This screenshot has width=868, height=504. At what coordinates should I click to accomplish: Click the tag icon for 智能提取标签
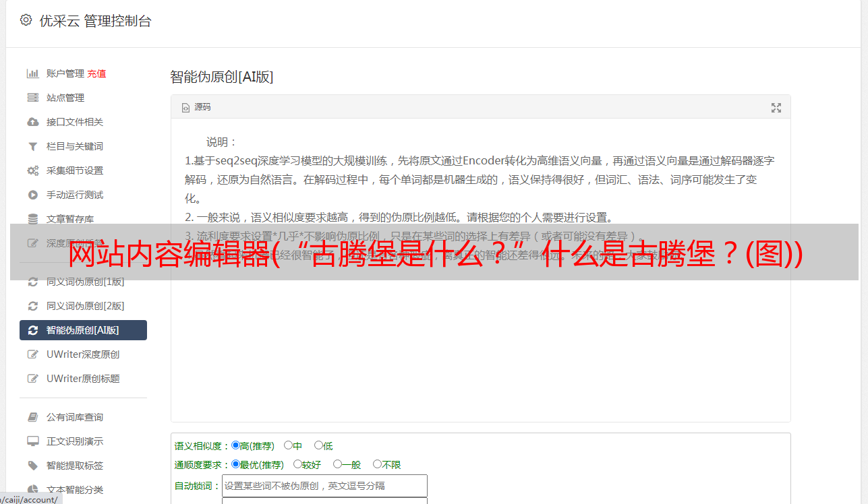point(32,466)
